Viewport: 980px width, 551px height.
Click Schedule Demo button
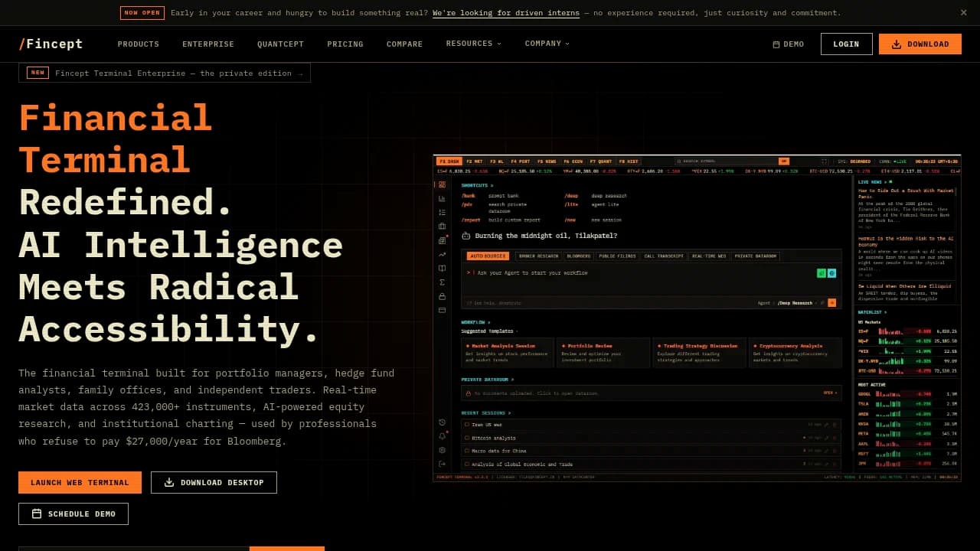point(73,514)
